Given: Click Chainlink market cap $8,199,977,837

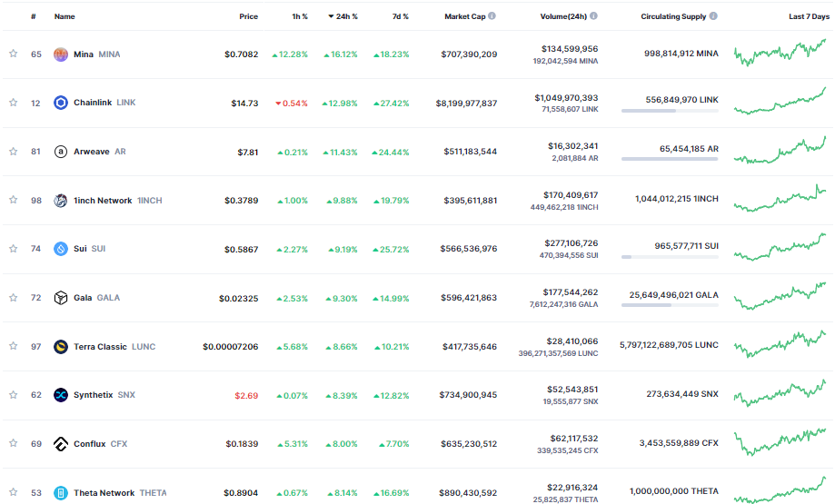Looking at the screenshot, I should [x=466, y=104].
